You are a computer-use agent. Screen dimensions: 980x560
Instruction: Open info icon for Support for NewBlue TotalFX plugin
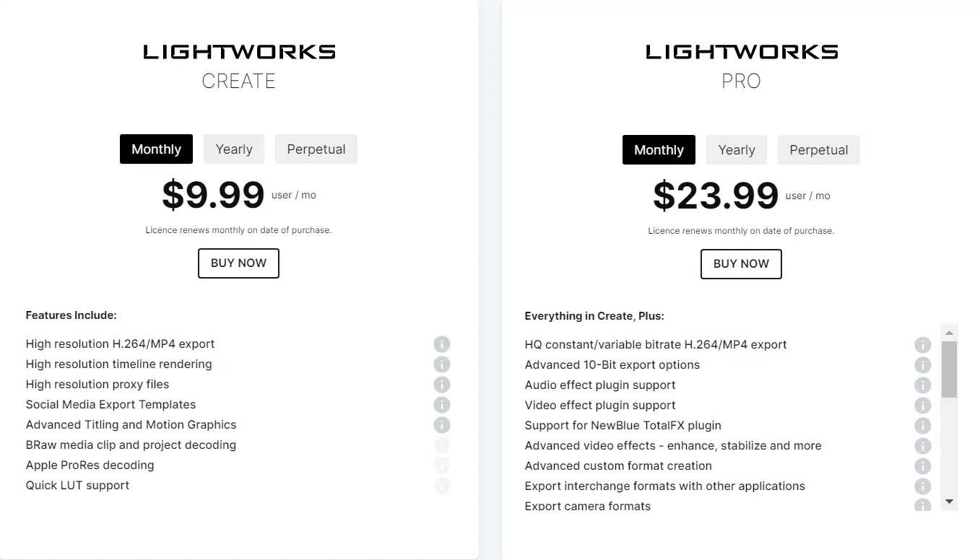pyautogui.click(x=922, y=426)
